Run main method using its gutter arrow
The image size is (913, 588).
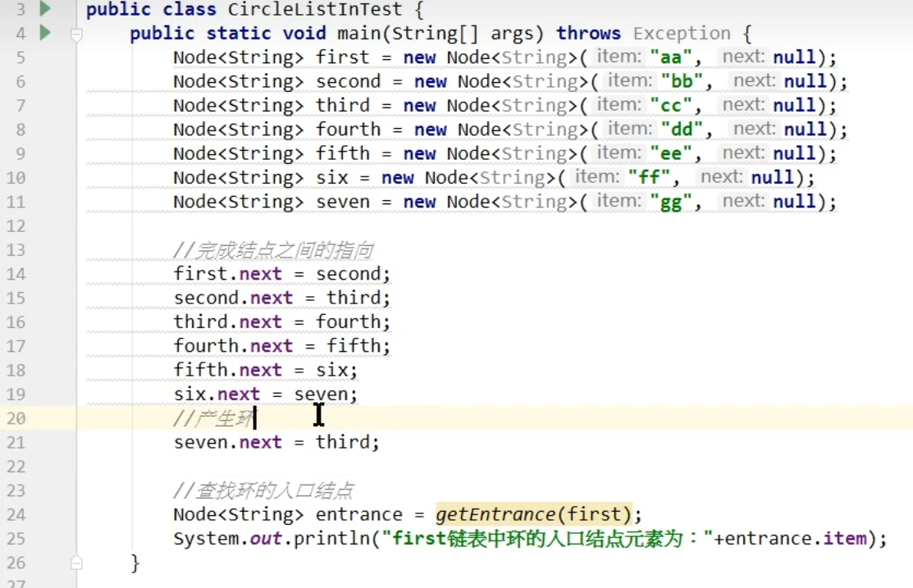(45, 33)
